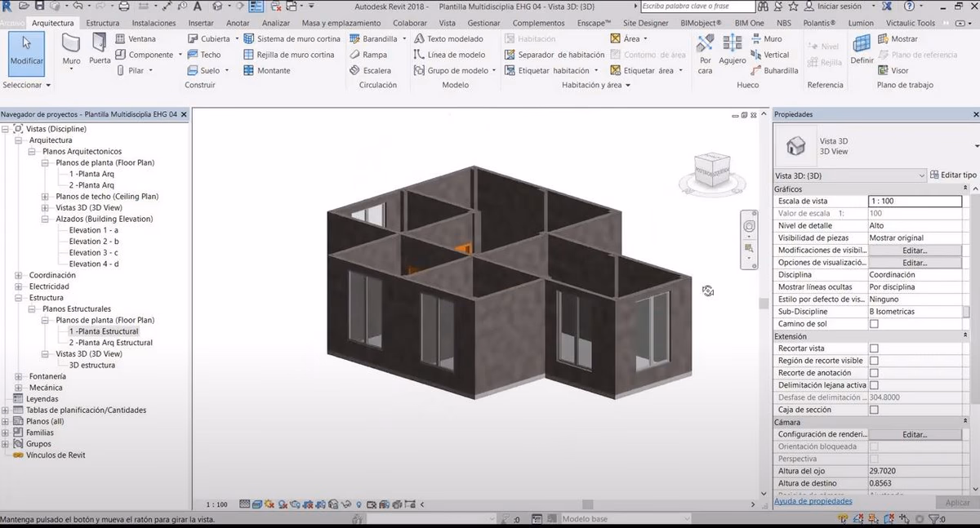
Task: Click Editar for Configuración de renderizado
Action: click(x=915, y=435)
